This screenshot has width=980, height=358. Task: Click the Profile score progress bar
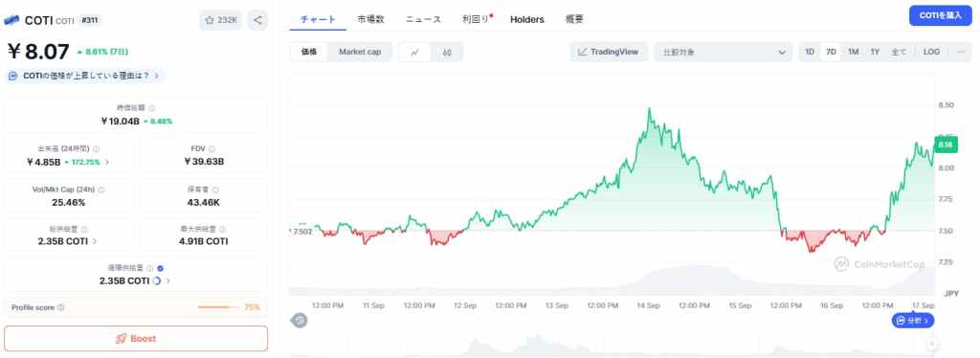tap(218, 307)
